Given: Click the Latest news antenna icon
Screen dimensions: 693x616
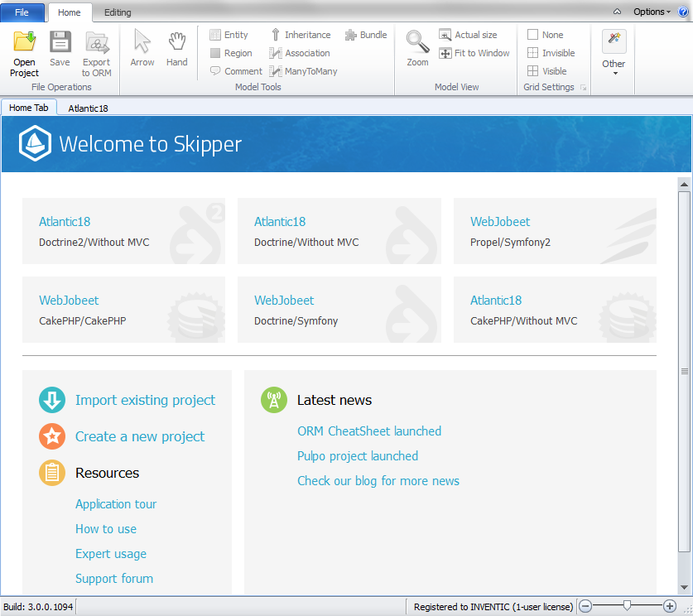Looking at the screenshot, I should (274, 400).
